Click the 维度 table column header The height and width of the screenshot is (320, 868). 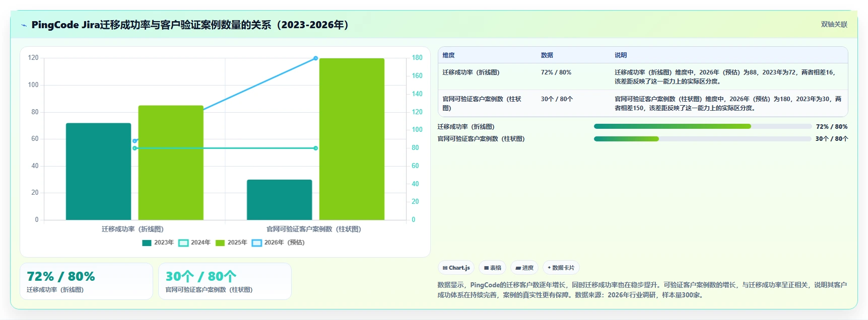(x=448, y=55)
